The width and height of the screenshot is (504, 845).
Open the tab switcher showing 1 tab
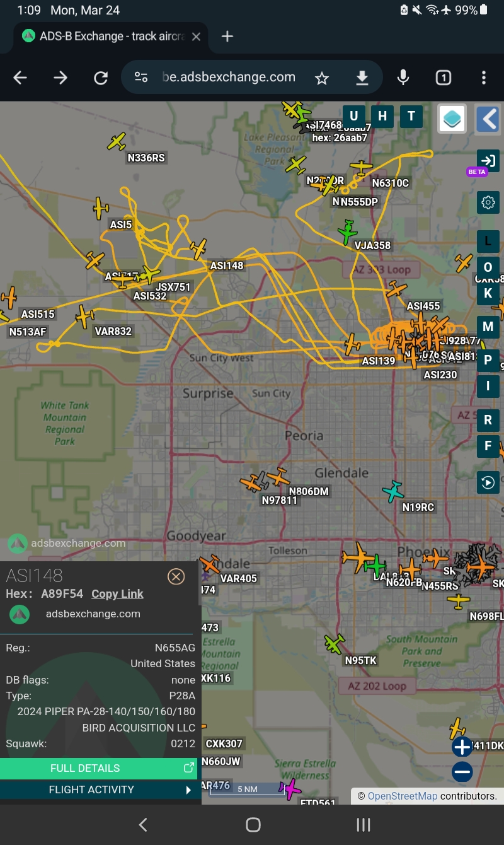click(x=444, y=78)
